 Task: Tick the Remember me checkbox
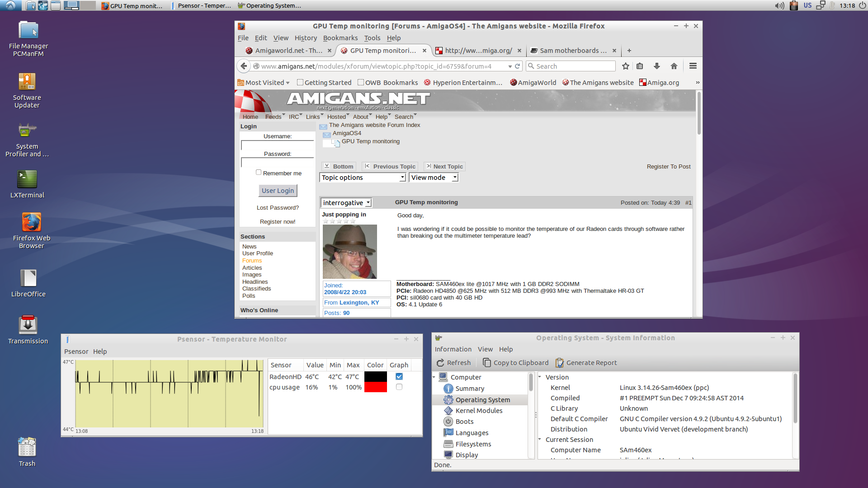tap(259, 172)
